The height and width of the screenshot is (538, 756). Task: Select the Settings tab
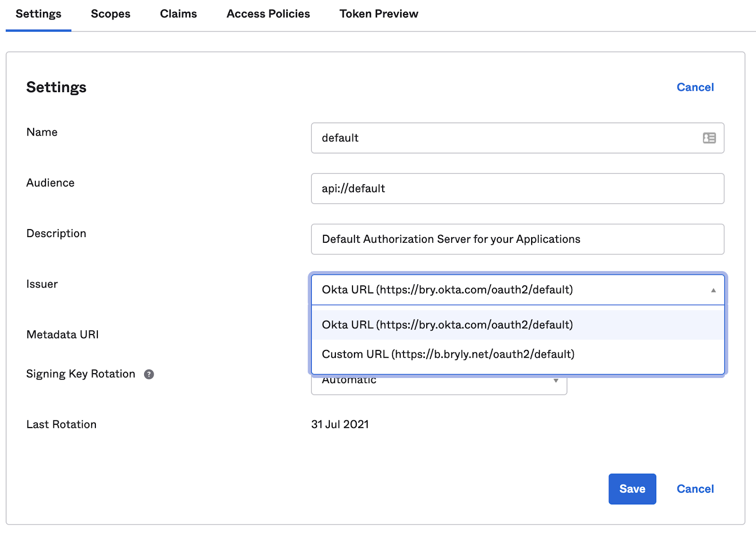(x=38, y=14)
